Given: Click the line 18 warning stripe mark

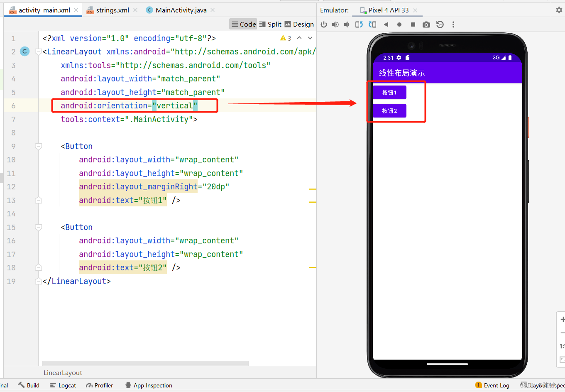Looking at the screenshot, I should (313, 268).
